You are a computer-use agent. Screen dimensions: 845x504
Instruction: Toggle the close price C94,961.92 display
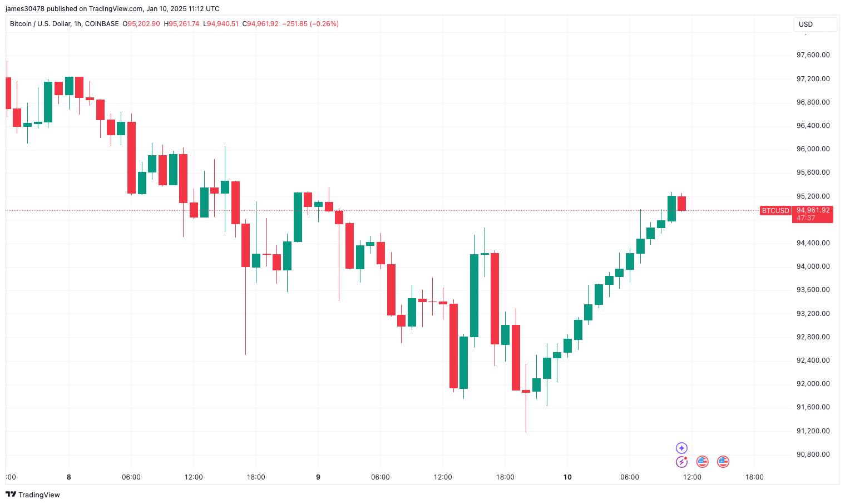point(260,24)
